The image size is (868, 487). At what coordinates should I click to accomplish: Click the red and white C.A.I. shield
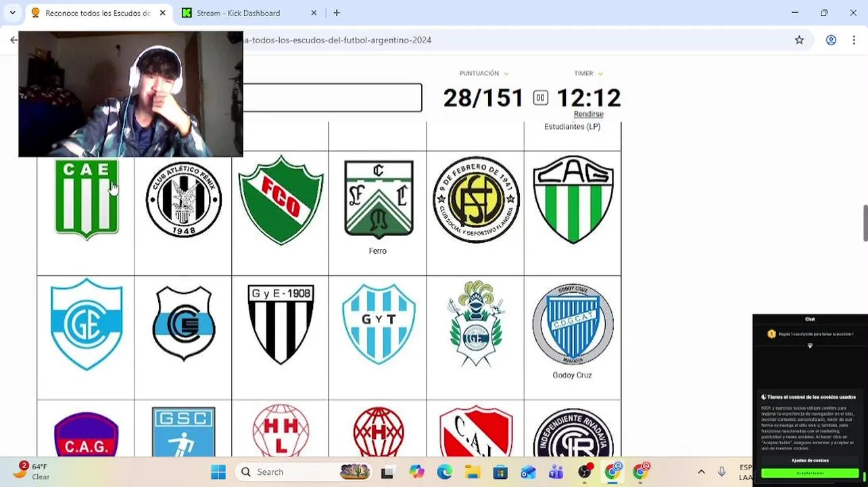pos(476,432)
